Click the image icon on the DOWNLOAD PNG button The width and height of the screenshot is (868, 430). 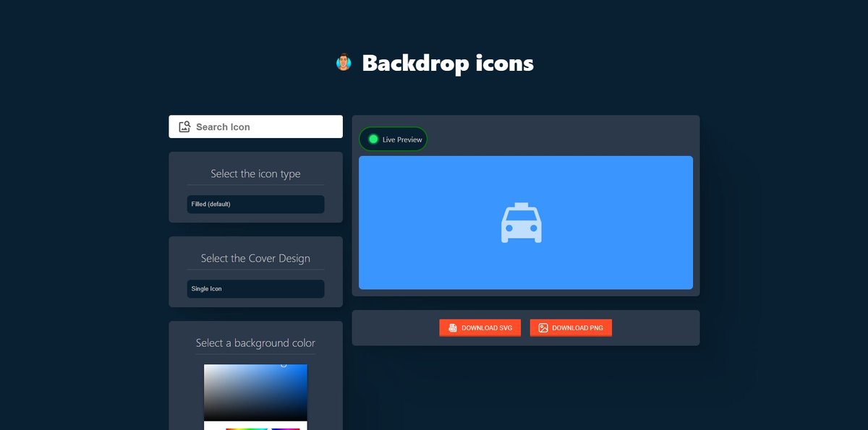[542, 327]
